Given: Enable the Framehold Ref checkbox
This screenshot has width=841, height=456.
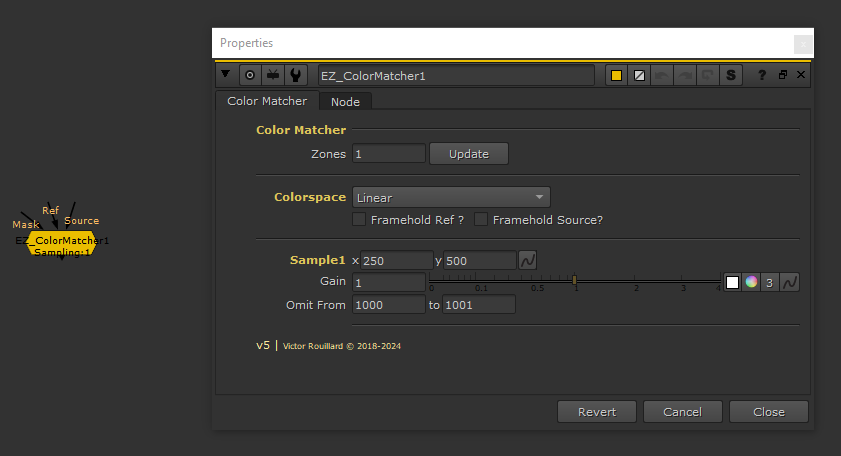Looking at the screenshot, I should click(x=359, y=220).
